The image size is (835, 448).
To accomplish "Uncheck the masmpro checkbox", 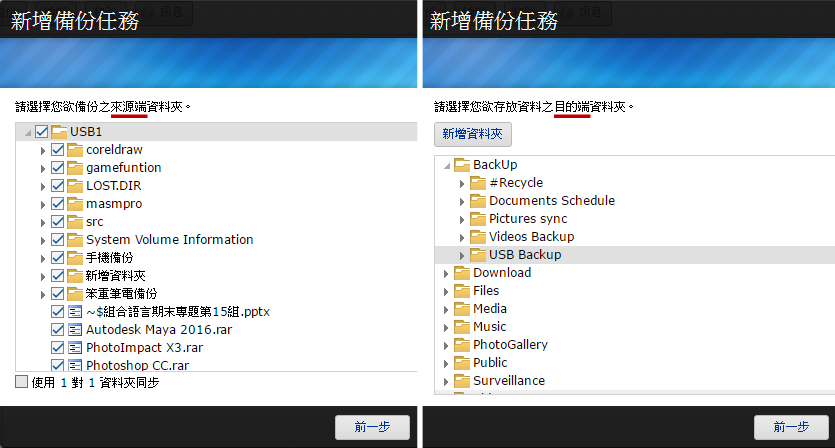I will (x=58, y=203).
